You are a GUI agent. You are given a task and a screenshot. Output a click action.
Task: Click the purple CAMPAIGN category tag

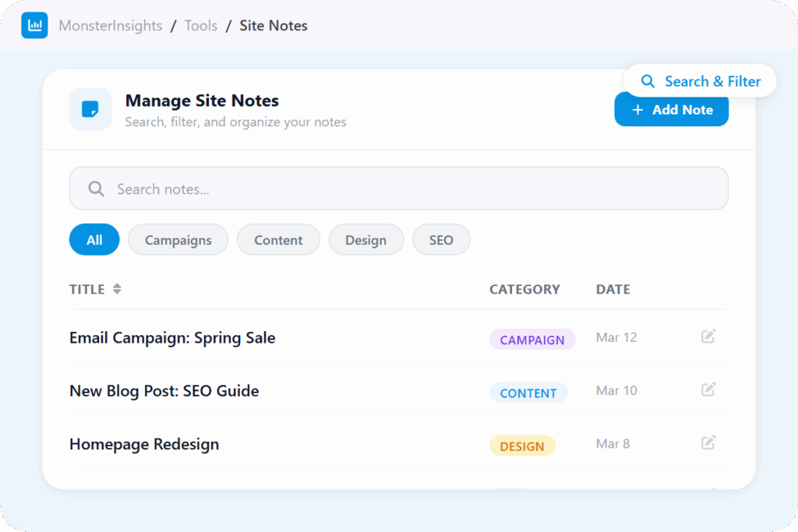531,340
